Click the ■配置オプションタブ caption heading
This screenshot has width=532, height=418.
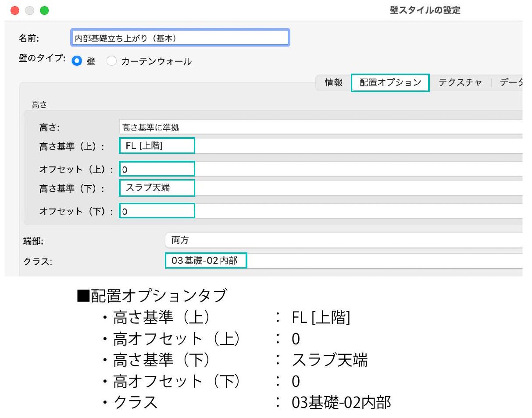(x=152, y=297)
